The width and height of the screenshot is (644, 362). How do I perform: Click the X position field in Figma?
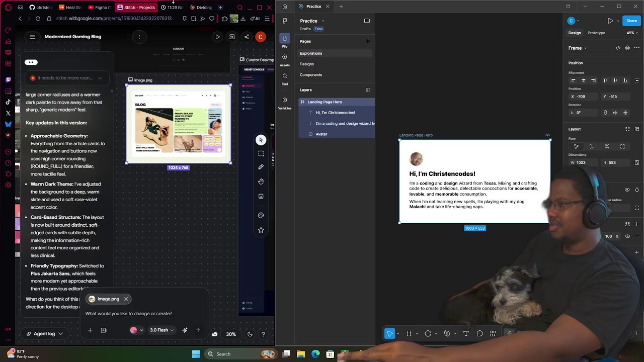click(x=583, y=97)
